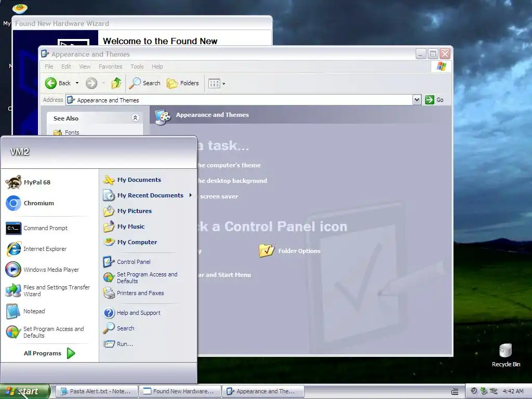Click the Address bar field

click(239, 100)
